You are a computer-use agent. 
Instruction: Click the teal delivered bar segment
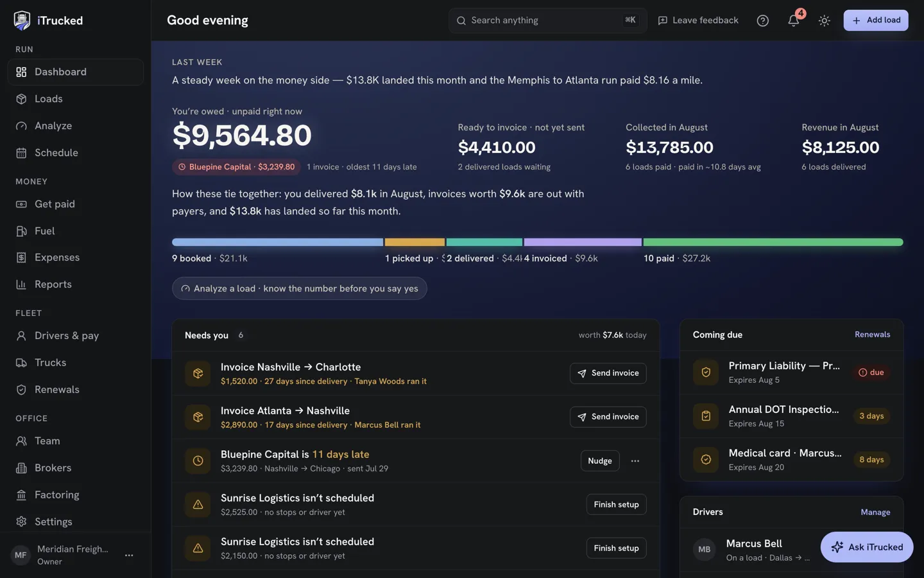tap(484, 242)
